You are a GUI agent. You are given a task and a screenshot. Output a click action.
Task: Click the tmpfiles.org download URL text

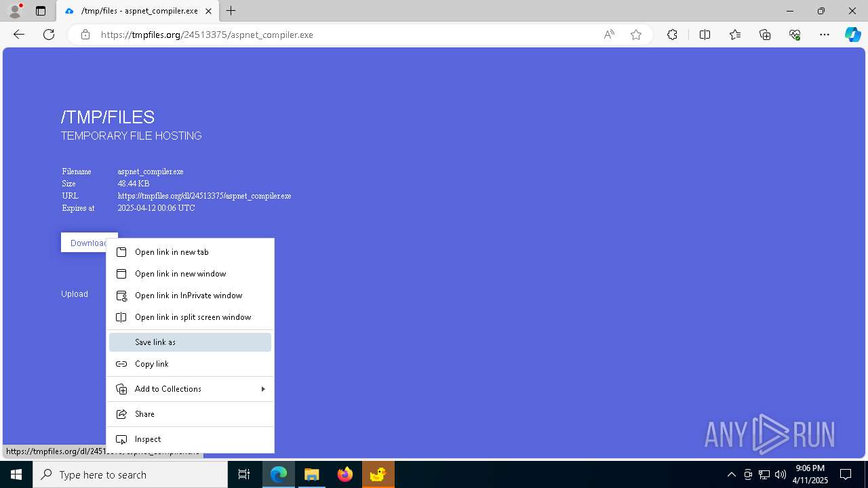point(204,196)
